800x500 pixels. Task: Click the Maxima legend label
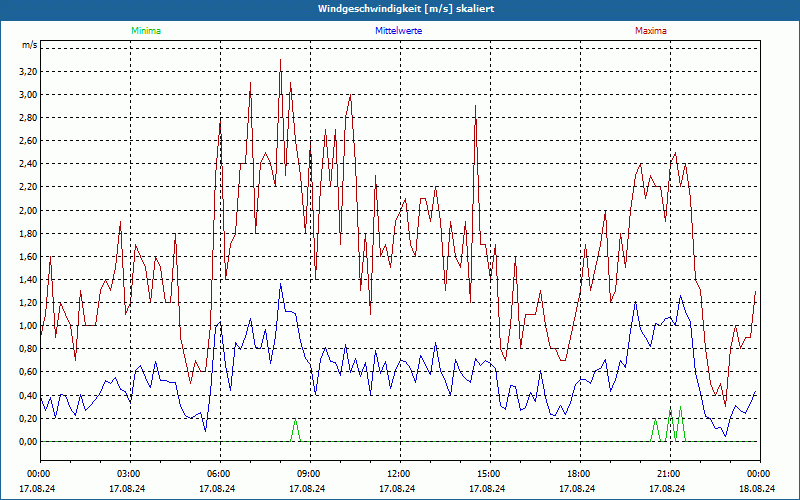(x=651, y=31)
